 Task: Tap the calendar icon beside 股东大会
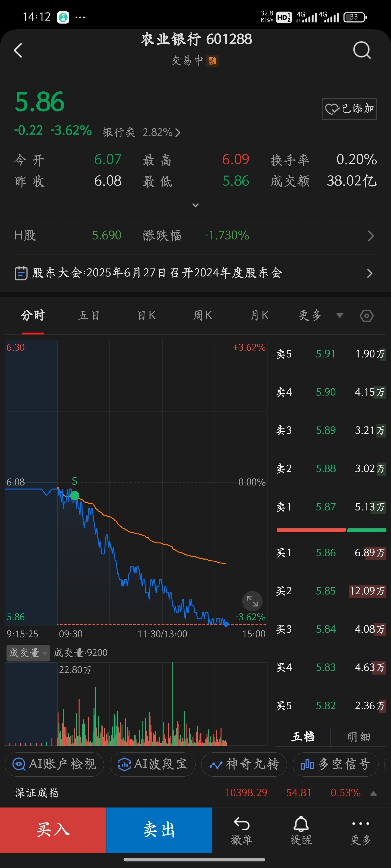(x=21, y=273)
